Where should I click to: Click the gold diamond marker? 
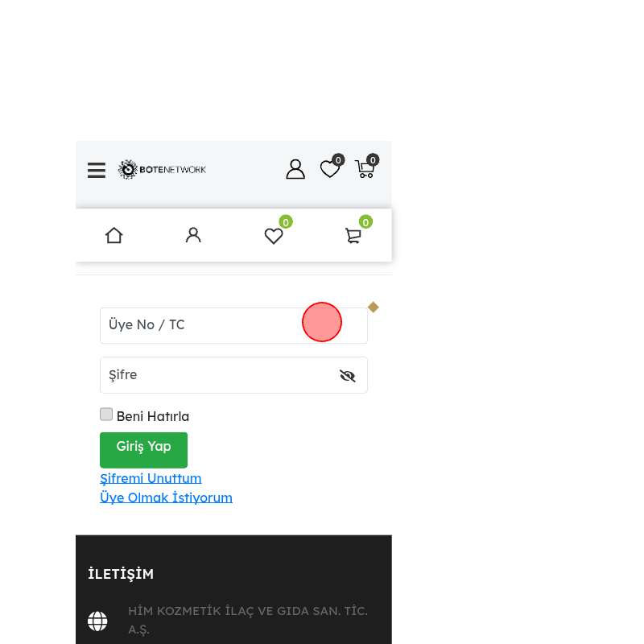point(374,308)
